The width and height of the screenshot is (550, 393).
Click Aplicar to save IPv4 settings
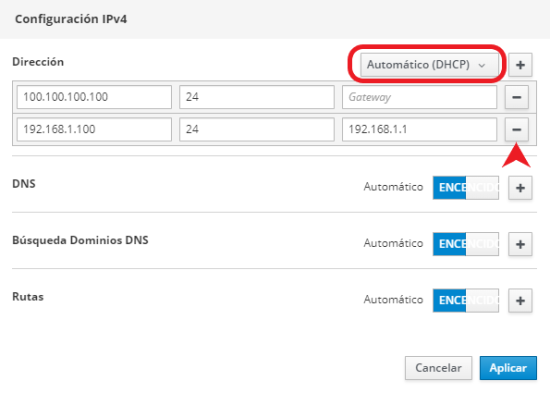tap(508, 368)
